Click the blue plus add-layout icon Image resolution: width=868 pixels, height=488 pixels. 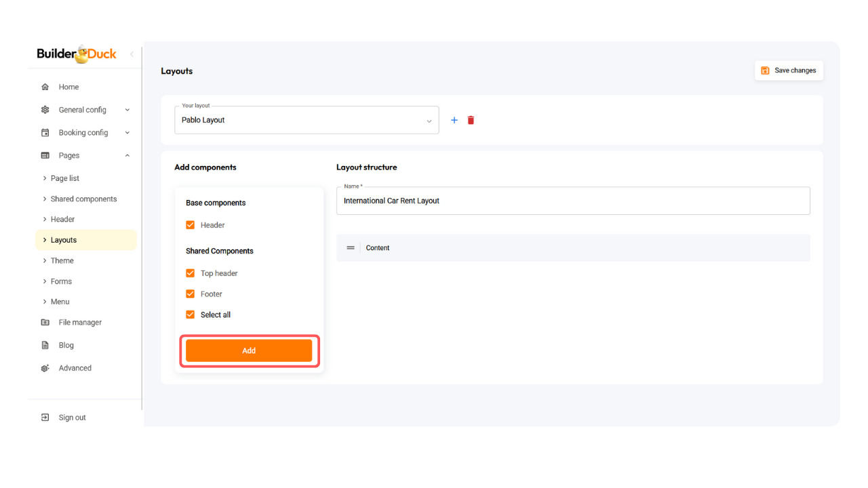454,120
